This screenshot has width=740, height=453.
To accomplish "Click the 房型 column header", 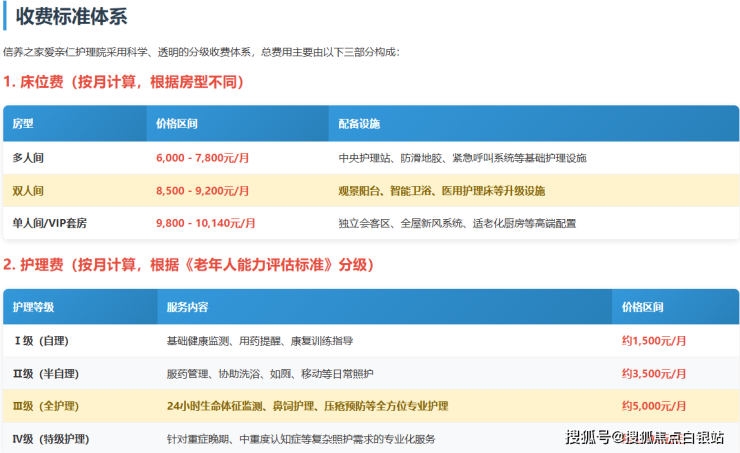I will (23, 124).
